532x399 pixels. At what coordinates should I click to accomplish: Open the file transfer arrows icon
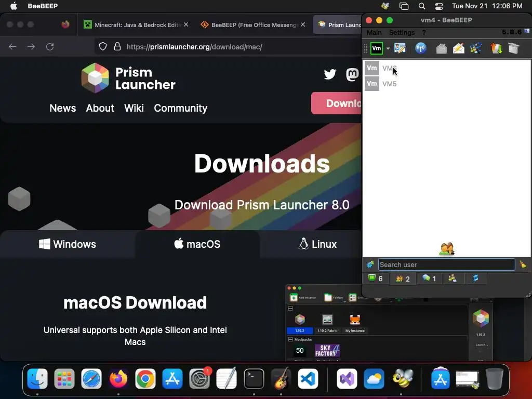[x=496, y=48]
